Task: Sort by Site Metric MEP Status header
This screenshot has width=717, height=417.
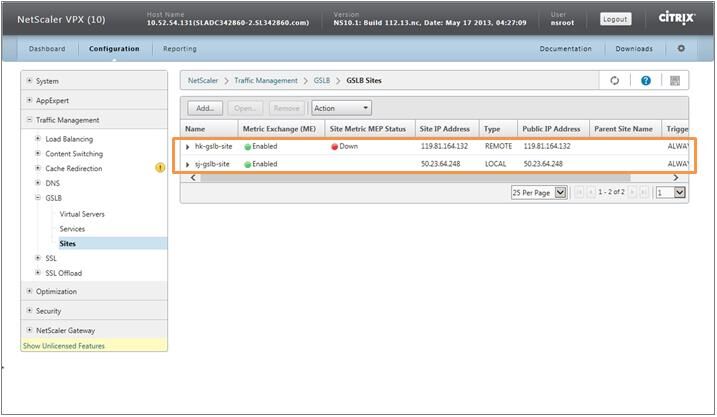Action: pos(368,129)
